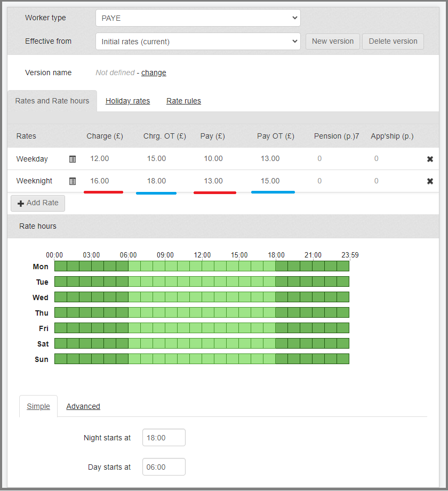
Task: Edit the Day starts at field
Action: (x=164, y=467)
